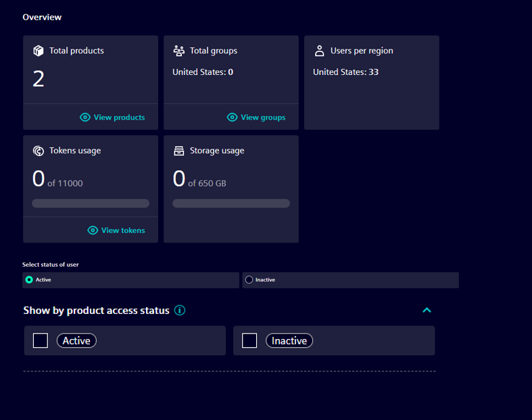532x420 pixels.
Task: Click the Users per region person icon
Action: pyautogui.click(x=320, y=51)
